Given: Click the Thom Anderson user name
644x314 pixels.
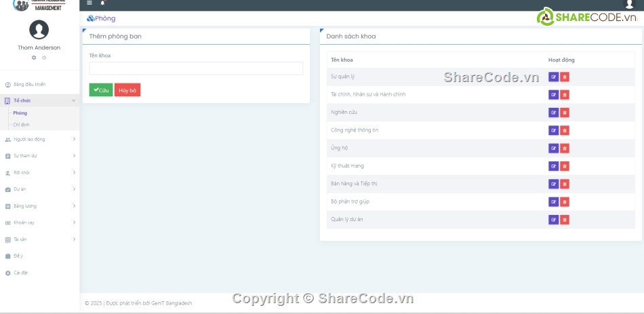Looking at the screenshot, I should (39, 47).
